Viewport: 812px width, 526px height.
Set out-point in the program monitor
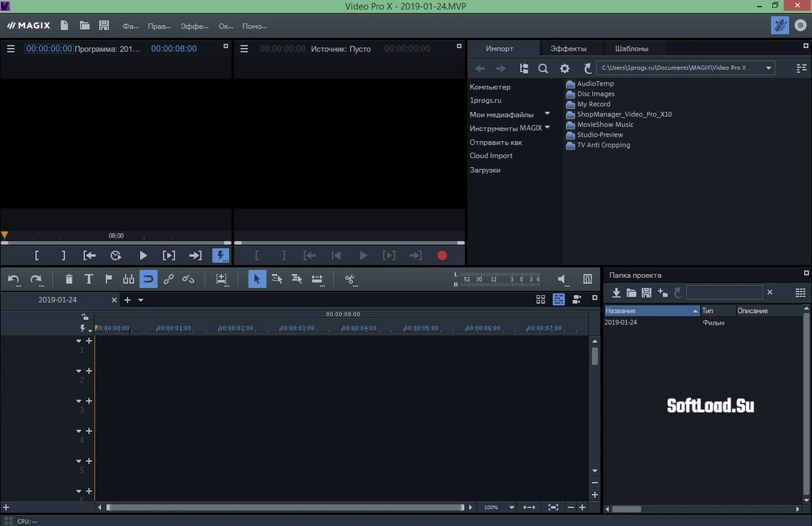coord(64,256)
